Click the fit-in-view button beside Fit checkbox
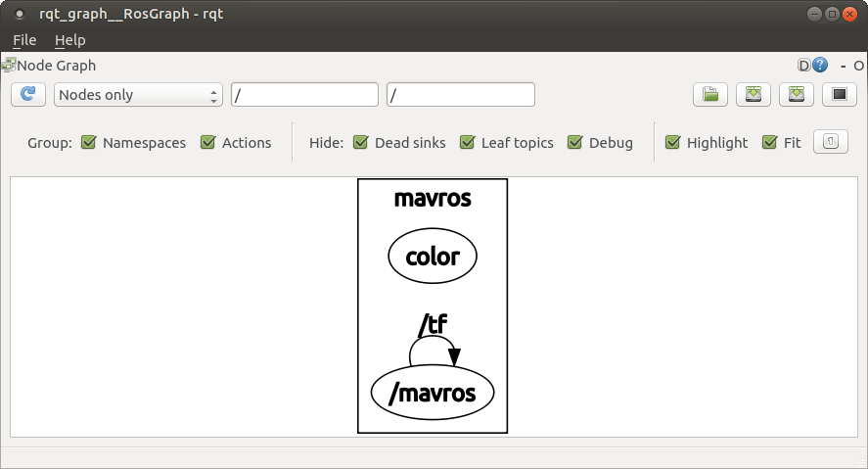 coord(830,142)
